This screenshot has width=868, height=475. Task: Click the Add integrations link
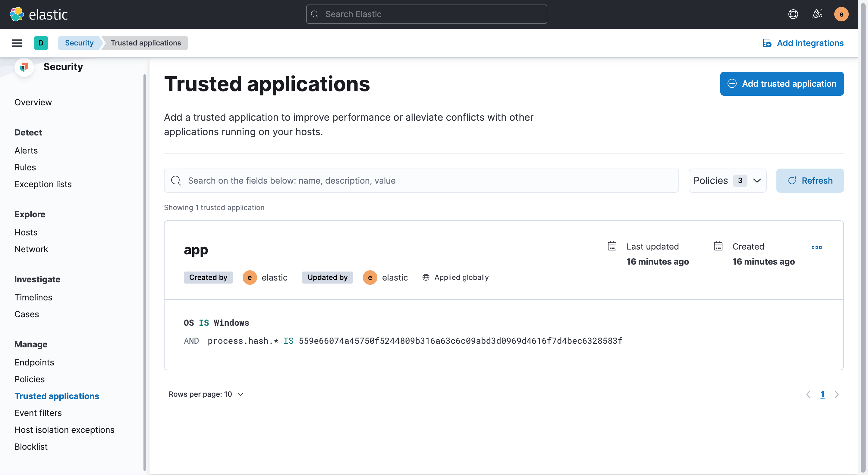(x=803, y=43)
